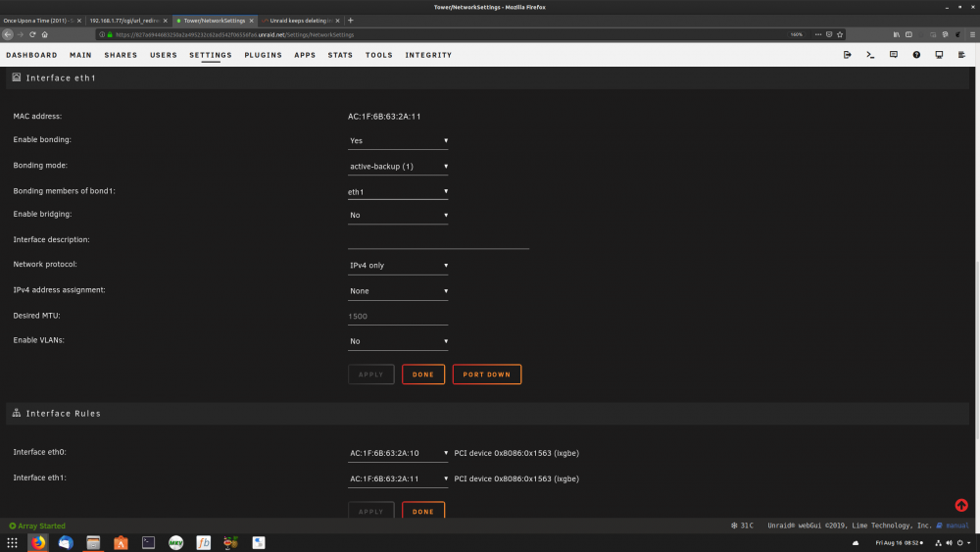This screenshot has width=980, height=552.
Task: Open Enable VLANs dropdown
Action: 398,341
